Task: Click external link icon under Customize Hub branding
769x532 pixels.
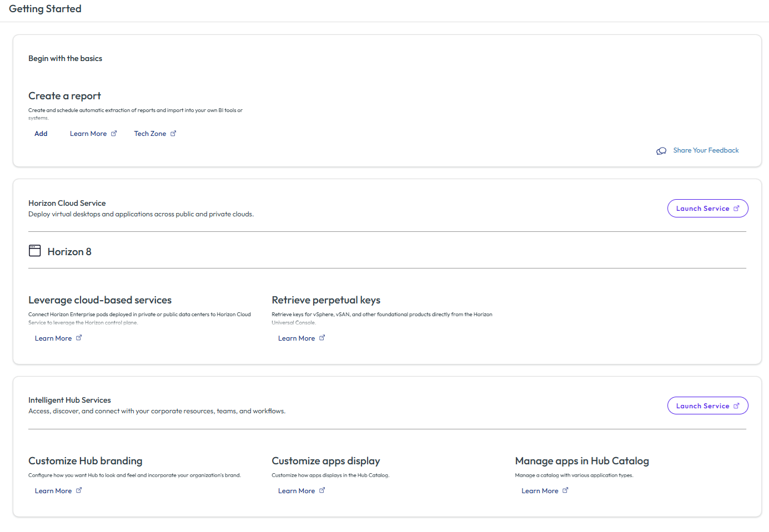Action: click(x=79, y=490)
